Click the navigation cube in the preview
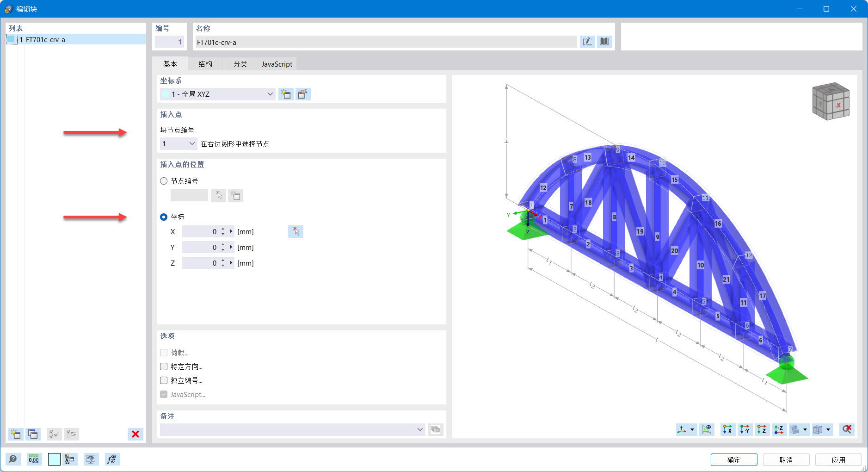This screenshot has height=472, width=868. (x=831, y=101)
